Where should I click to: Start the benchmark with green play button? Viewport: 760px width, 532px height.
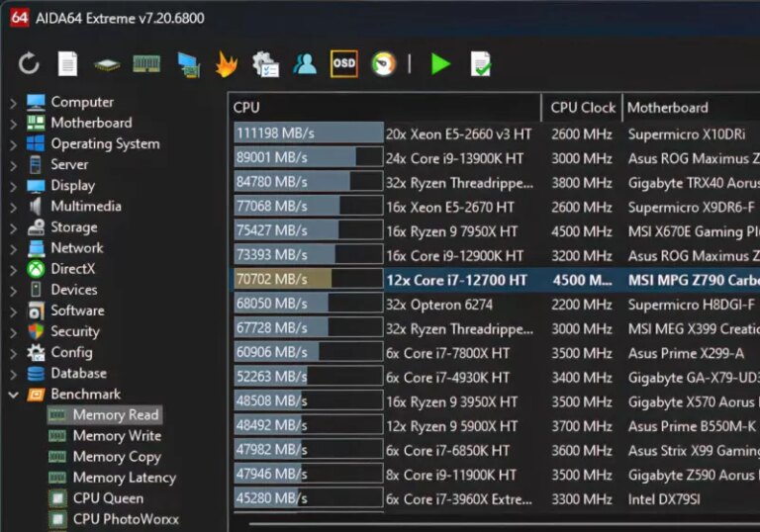tap(440, 64)
